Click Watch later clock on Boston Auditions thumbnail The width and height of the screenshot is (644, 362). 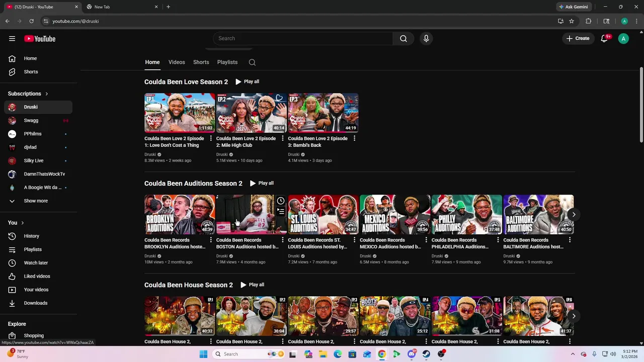281,201
